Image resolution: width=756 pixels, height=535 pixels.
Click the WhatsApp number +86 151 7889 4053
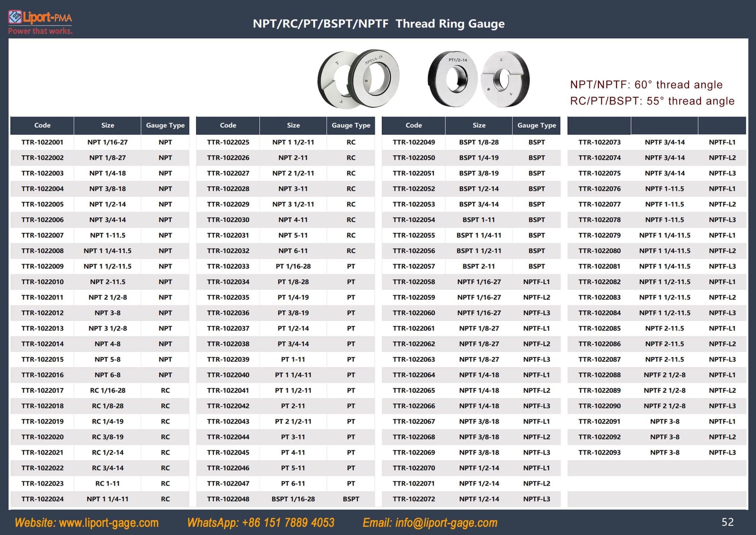click(x=288, y=523)
